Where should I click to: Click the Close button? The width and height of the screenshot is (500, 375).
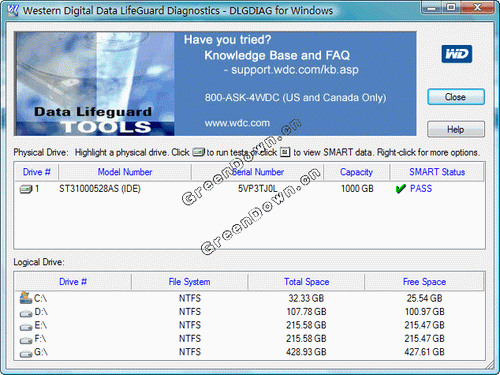point(456,97)
